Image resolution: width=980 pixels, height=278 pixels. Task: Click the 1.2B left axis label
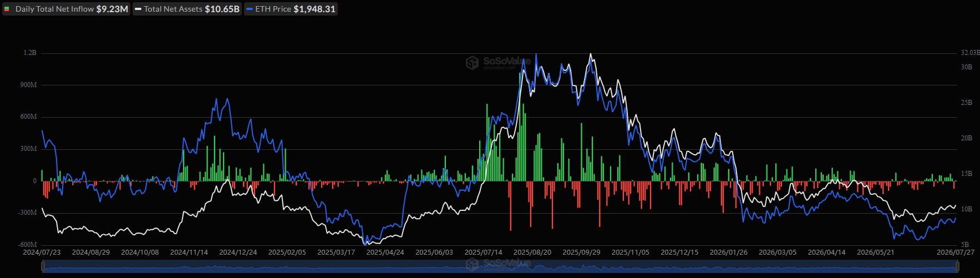click(30, 53)
